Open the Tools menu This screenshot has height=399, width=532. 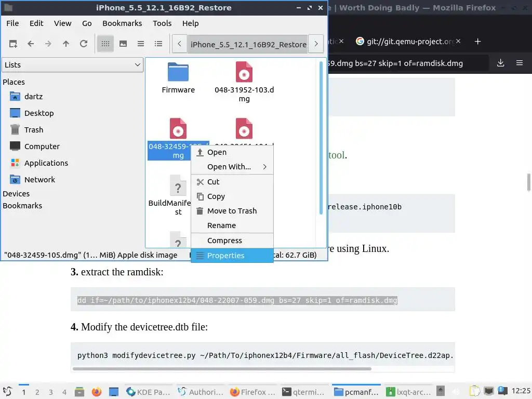tap(162, 23)
